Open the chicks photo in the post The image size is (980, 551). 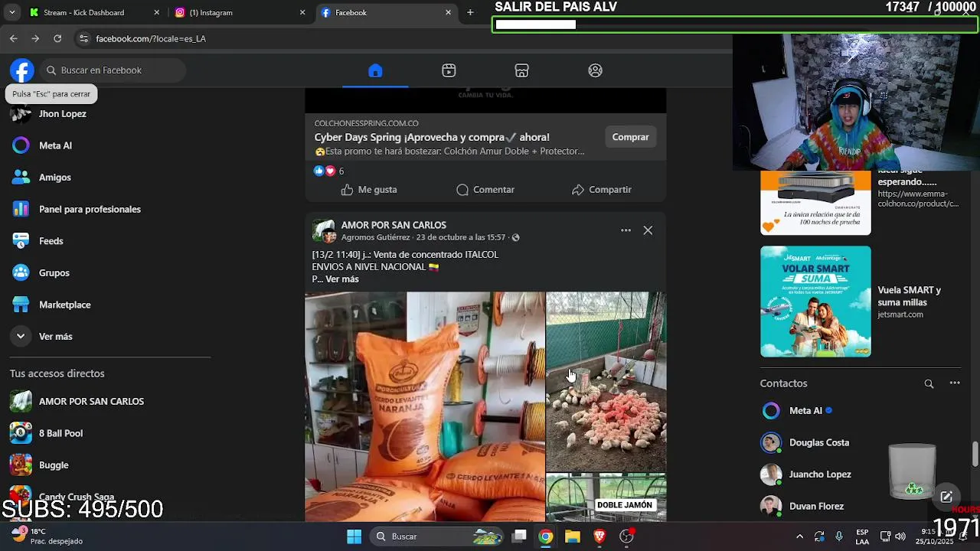click(606, 381)
